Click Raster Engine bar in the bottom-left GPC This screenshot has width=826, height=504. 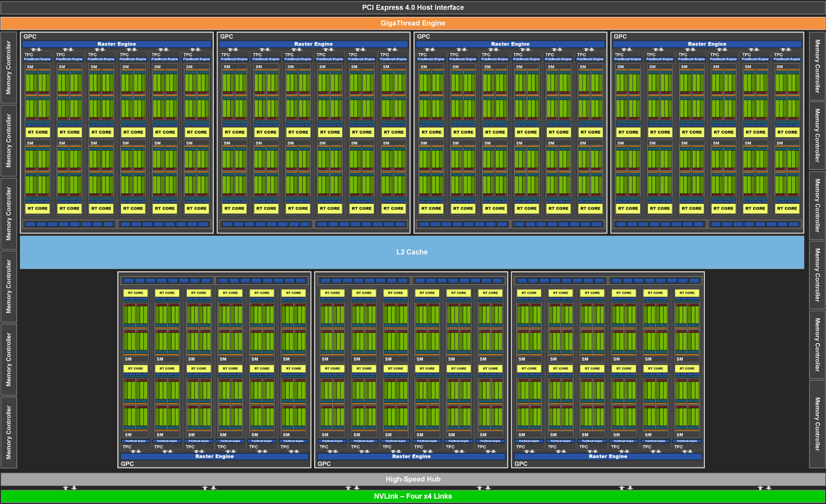(214, 456)
